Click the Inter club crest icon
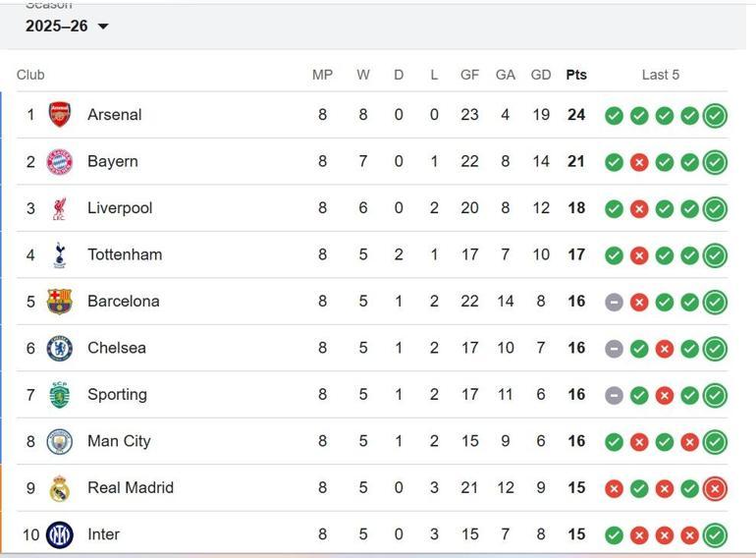 click(x=60, y=534)
